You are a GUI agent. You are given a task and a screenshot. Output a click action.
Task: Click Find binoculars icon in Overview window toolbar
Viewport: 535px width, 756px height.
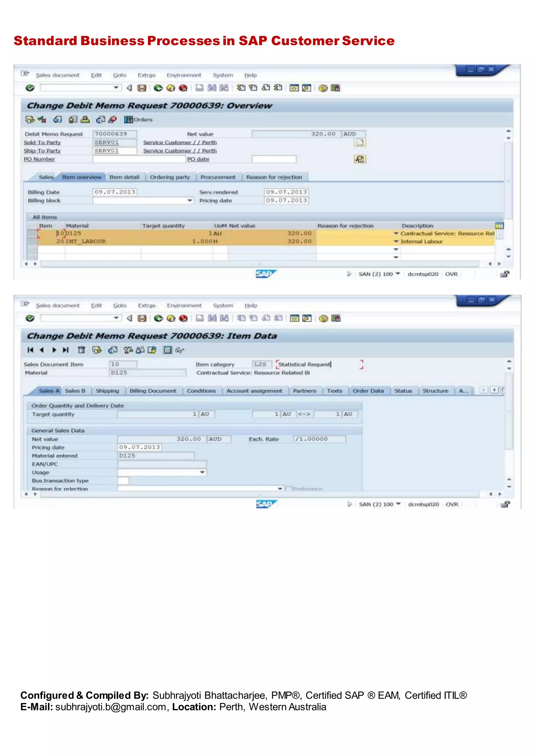point(212,88)
